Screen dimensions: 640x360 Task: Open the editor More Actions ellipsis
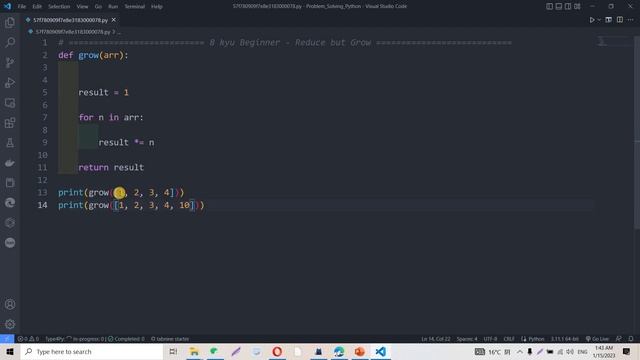[631, 20]
